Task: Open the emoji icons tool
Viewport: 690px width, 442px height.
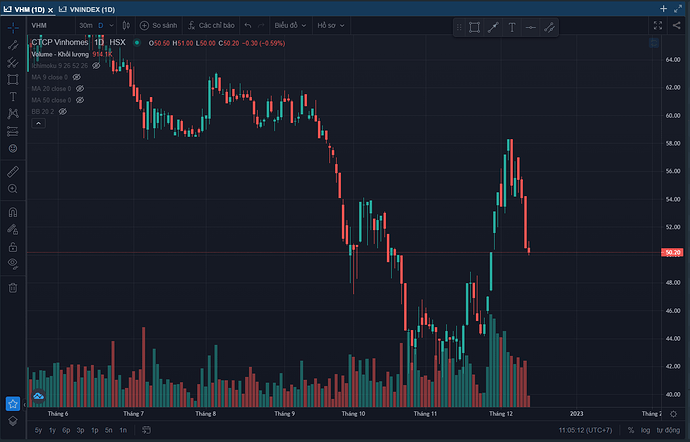Action: (12, 148)
